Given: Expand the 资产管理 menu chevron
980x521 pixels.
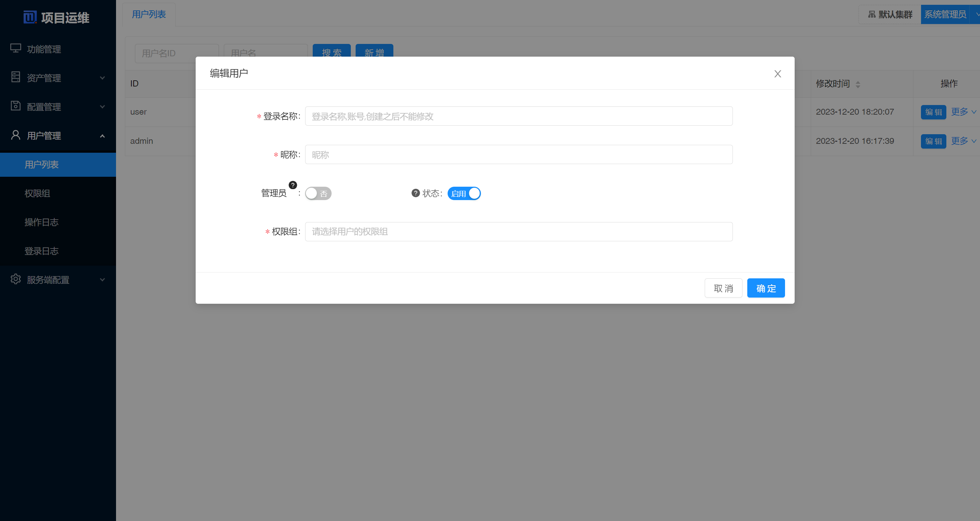Looking at the screenshot, I should (102, 77).
